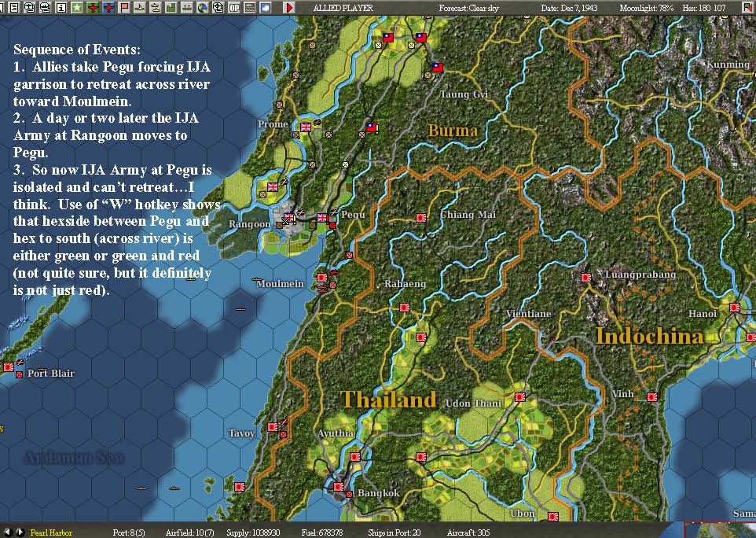Select the British unit at Prome
The width and height of the screenshot is (756, 538).
[306, 127]
